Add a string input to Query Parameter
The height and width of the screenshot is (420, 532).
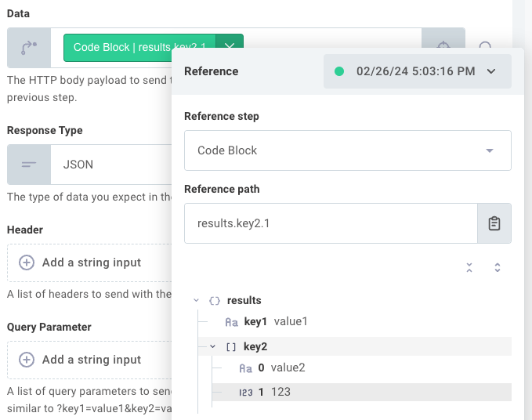(x=89, y=360)
